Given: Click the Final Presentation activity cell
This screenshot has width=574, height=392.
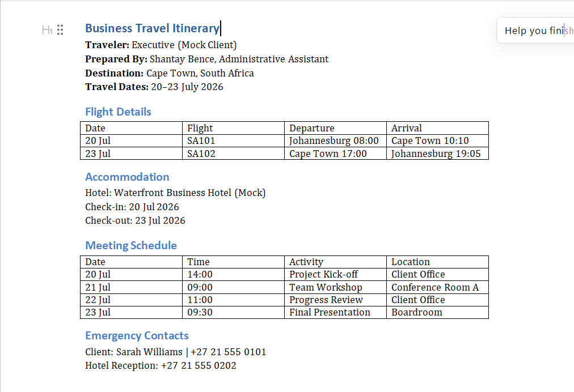Looking at the screenshot, I should coord(335,312).
